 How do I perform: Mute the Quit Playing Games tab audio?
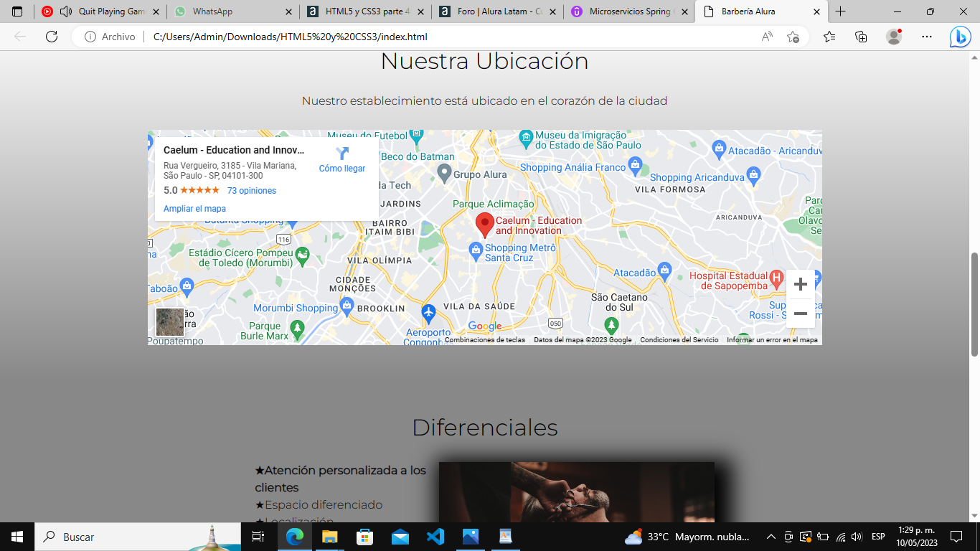click(66, 11)
